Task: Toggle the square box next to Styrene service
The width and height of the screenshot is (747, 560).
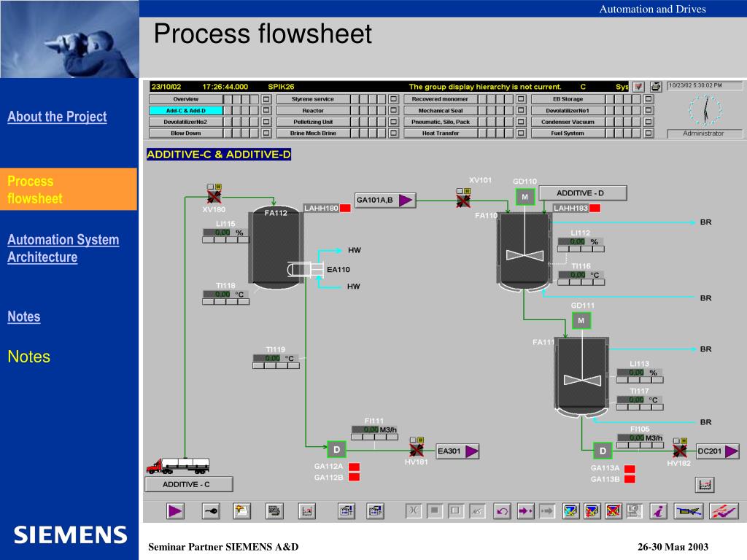Action: coord(393,99)
